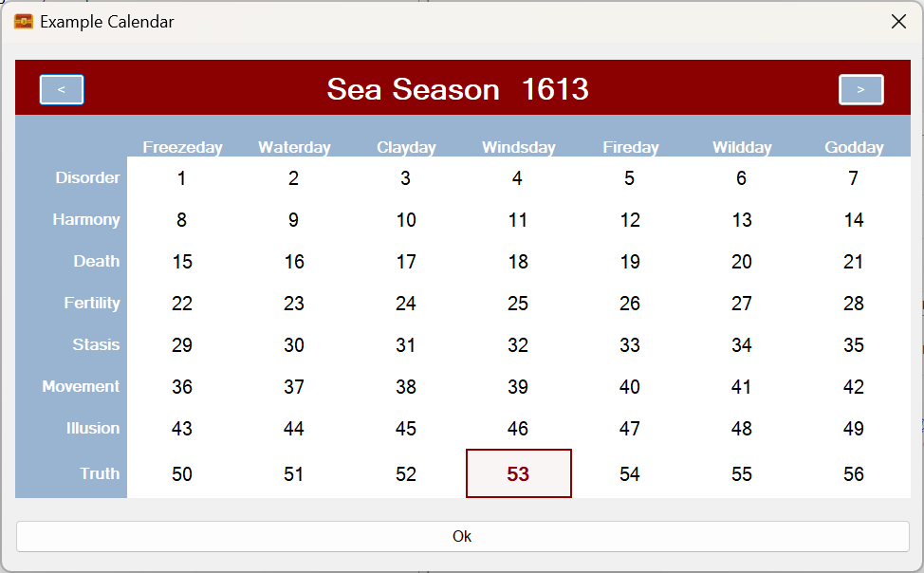Click the Windsday column header
Screen dimensions: 924x573
pyautogui.click(x=518, y=147)
